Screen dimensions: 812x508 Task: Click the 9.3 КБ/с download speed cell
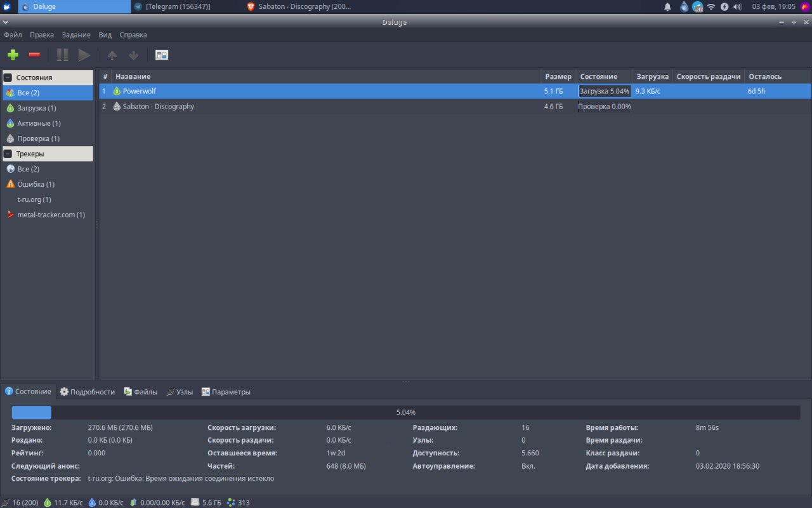[648, 91]
